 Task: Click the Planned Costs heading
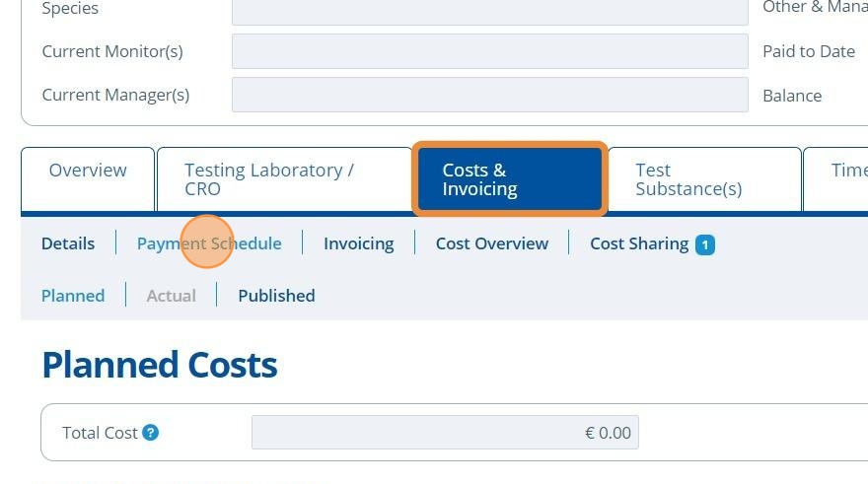(159, 365)
